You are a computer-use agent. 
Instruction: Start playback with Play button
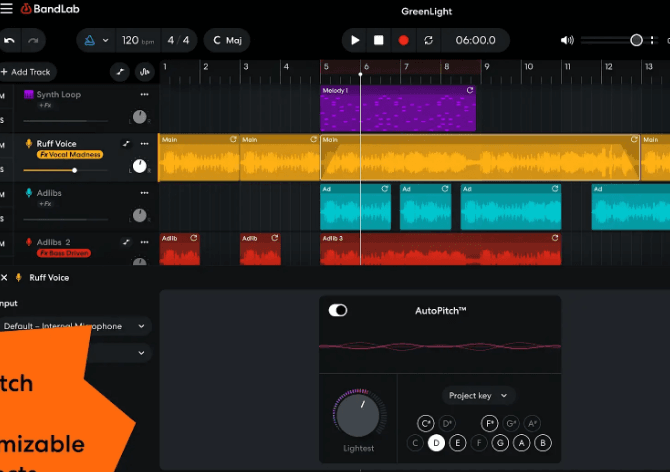click(355, 40)
